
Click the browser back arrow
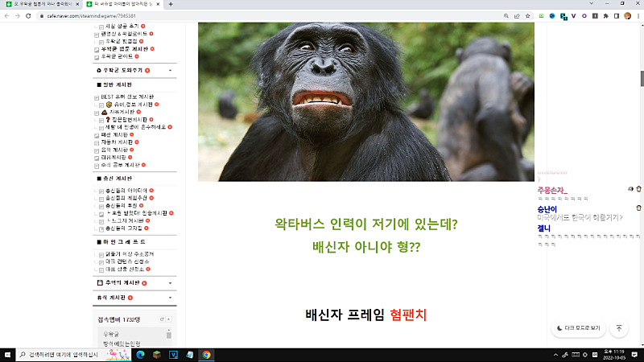click(7, 15)
